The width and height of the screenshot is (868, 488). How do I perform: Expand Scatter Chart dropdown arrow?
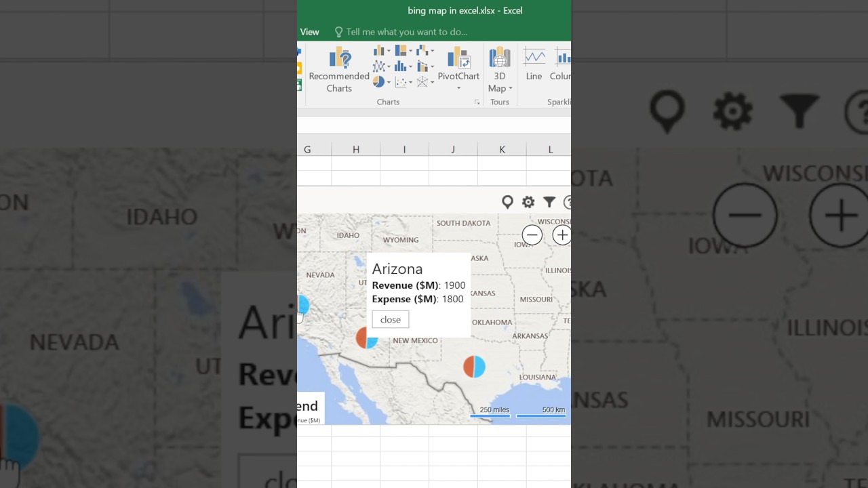pos(410,83)
